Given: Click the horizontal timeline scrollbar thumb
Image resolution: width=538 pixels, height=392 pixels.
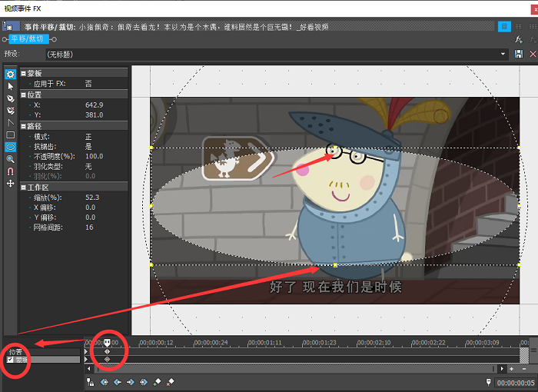Looking at the screenshot, I should 296,369.
